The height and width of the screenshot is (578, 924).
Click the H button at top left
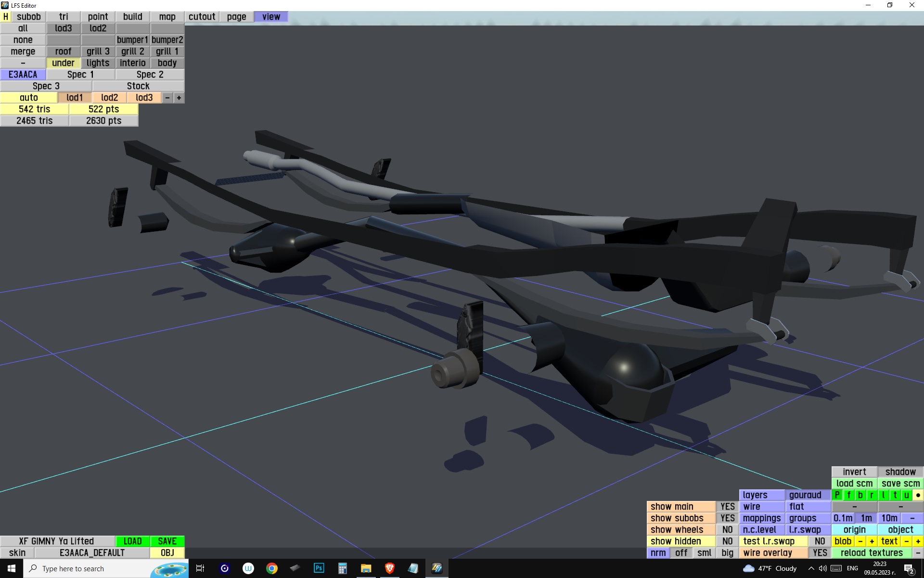[x=6, y=17]
